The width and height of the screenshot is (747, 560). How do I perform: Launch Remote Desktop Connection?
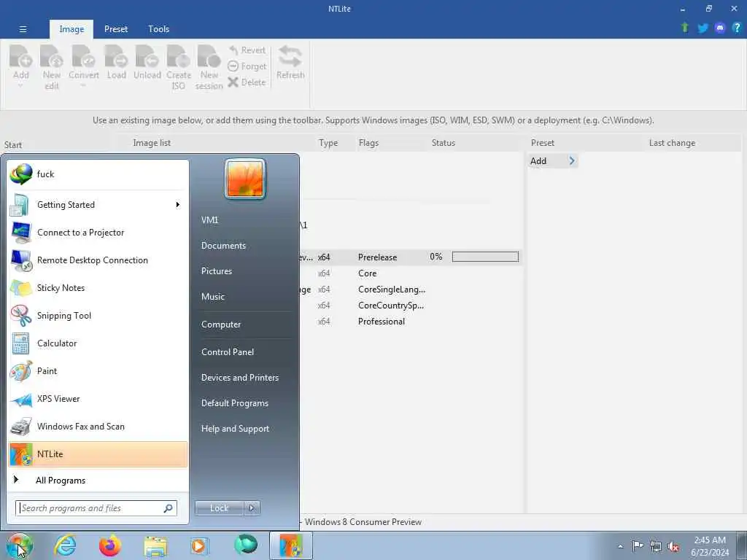(98, 260)
